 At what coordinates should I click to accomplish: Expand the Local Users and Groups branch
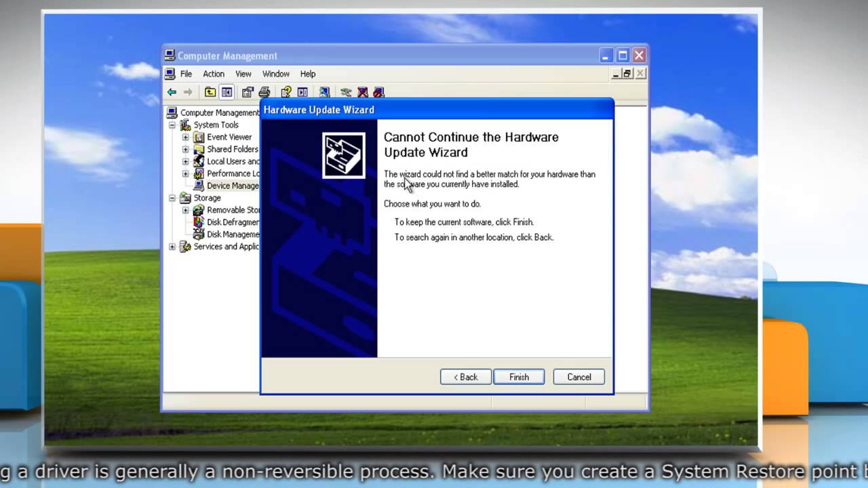[186, 161]
